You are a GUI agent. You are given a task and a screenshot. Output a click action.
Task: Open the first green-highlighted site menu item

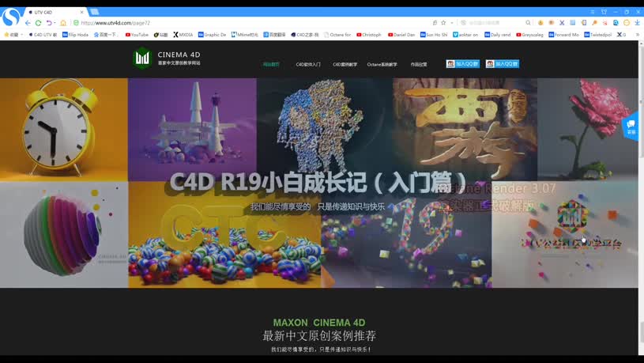[x=271, y=65]
